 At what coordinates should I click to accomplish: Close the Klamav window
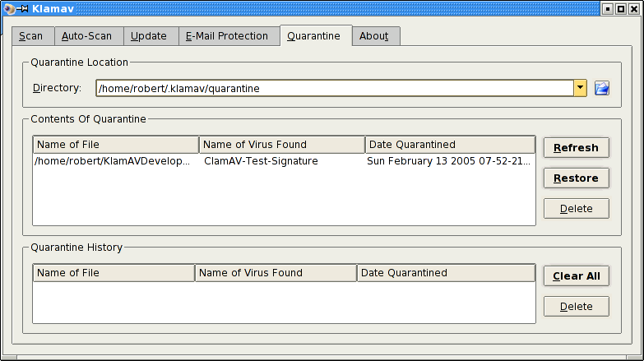point(634,8)
